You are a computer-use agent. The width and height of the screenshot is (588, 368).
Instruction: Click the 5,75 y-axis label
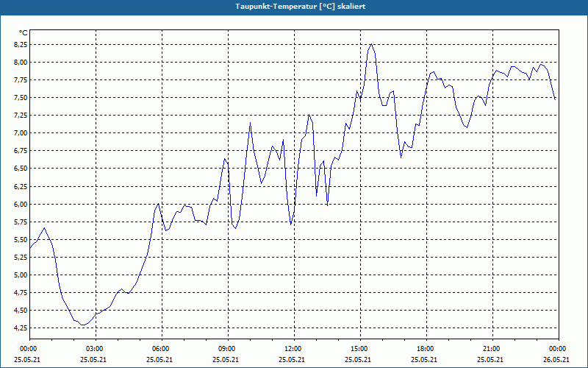coord(21,222)
